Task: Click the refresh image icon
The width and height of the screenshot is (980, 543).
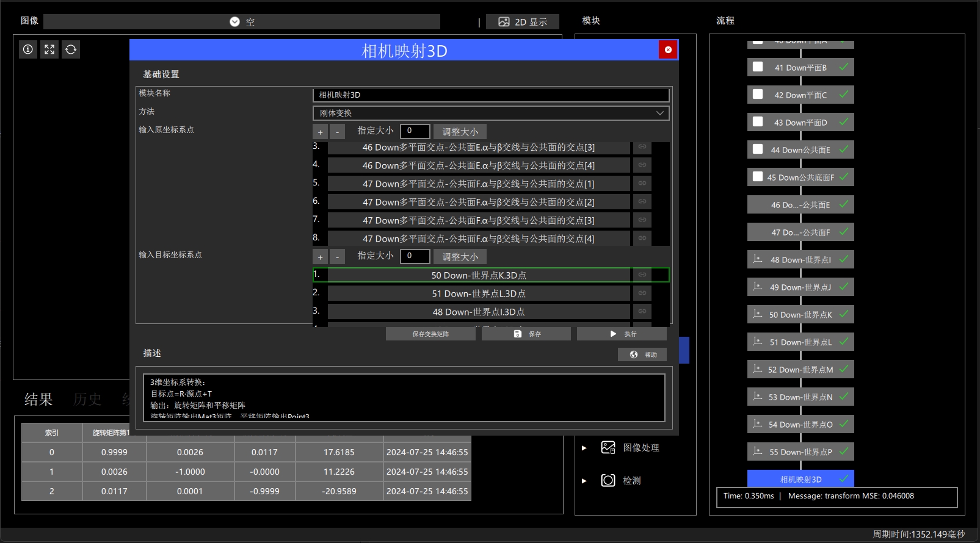Action: click(71, 49)
